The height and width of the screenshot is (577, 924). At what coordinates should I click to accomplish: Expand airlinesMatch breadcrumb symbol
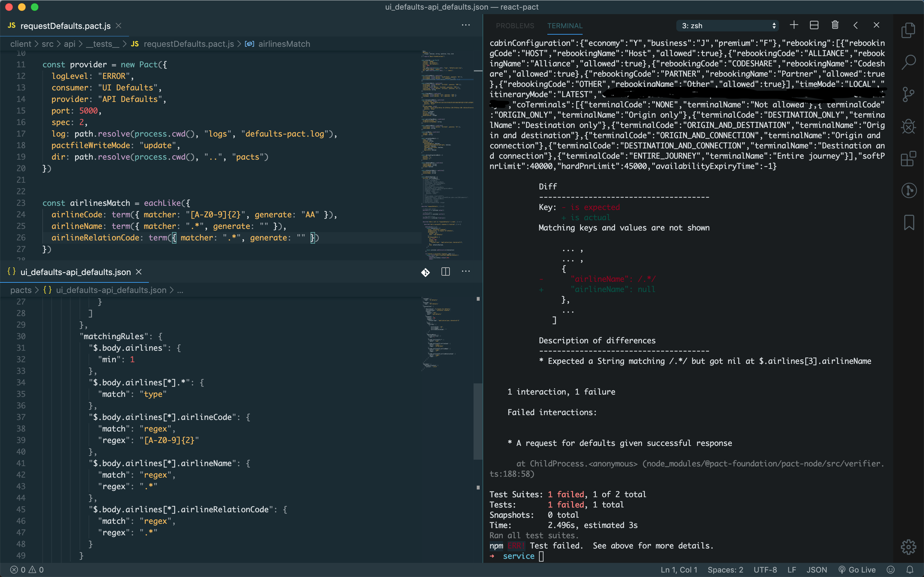pyautogui.click(x=284, y=44)
